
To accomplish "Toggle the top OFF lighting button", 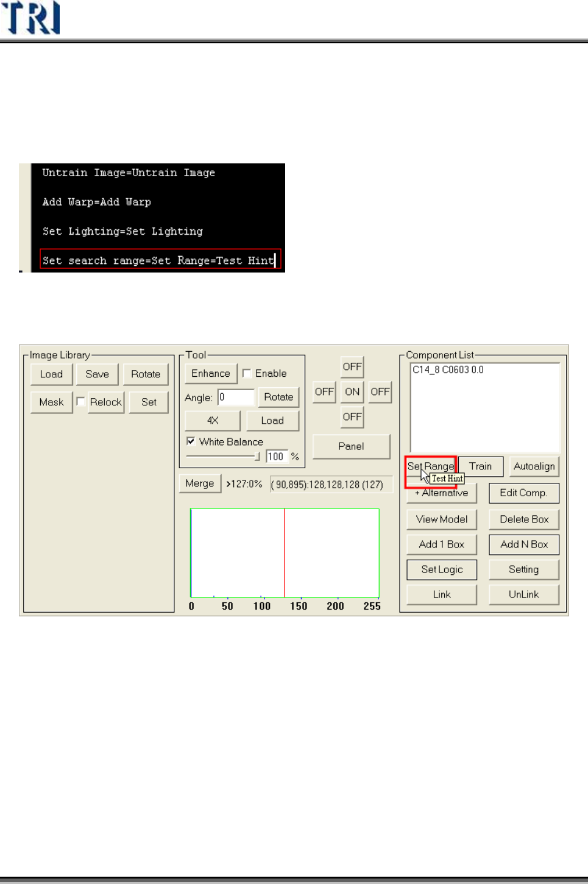I will [x=352, y=367].
